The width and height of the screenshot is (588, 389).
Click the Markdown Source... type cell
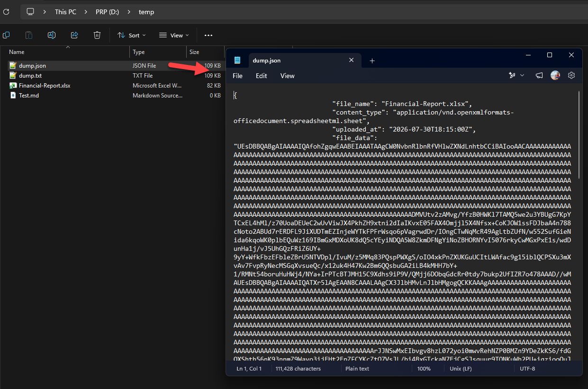point(157,96)
